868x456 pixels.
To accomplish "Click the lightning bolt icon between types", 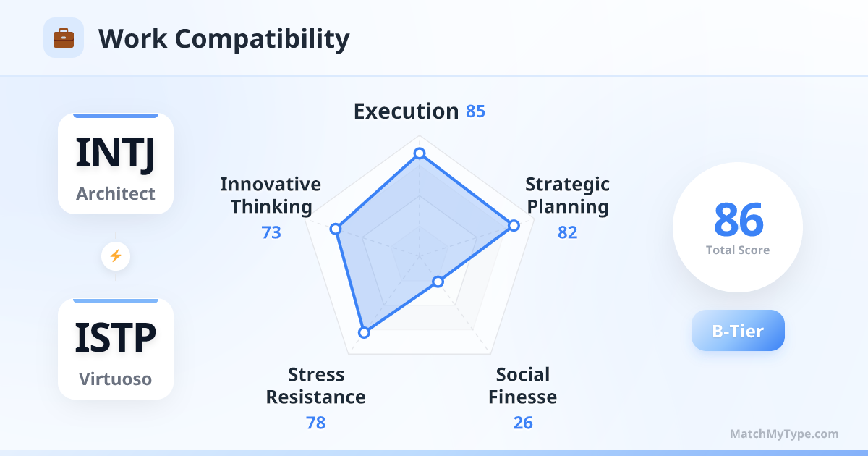I will pos(115,256).
